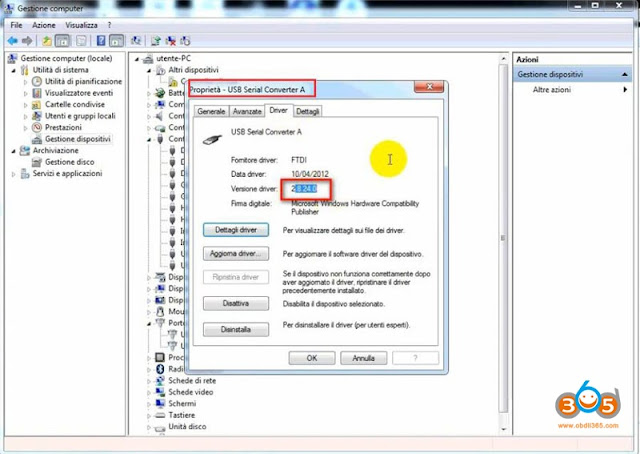Screen dimensions: 640x454
Task: Click the device tree scrollbar down arrow
Action: (x=504, y=429)
